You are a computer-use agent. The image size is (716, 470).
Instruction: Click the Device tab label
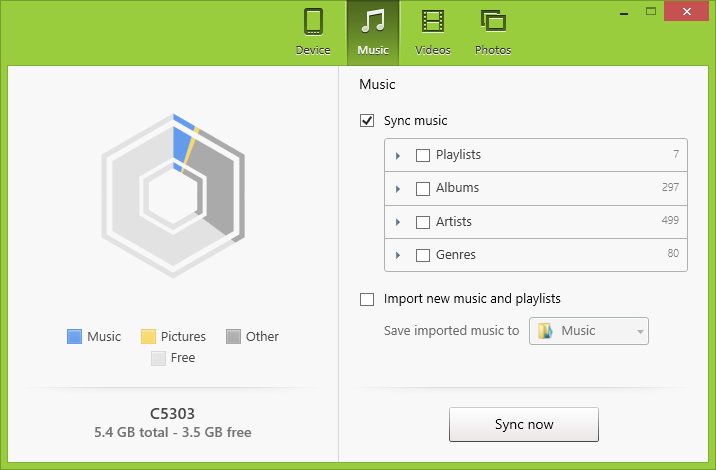[313, 50]
